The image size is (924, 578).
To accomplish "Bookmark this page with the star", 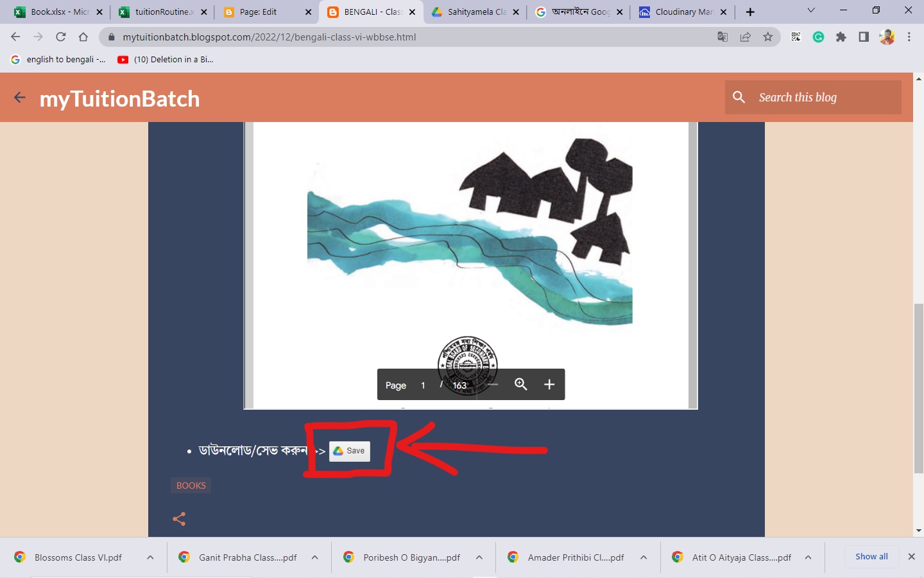I will click(x=767, y=37).
